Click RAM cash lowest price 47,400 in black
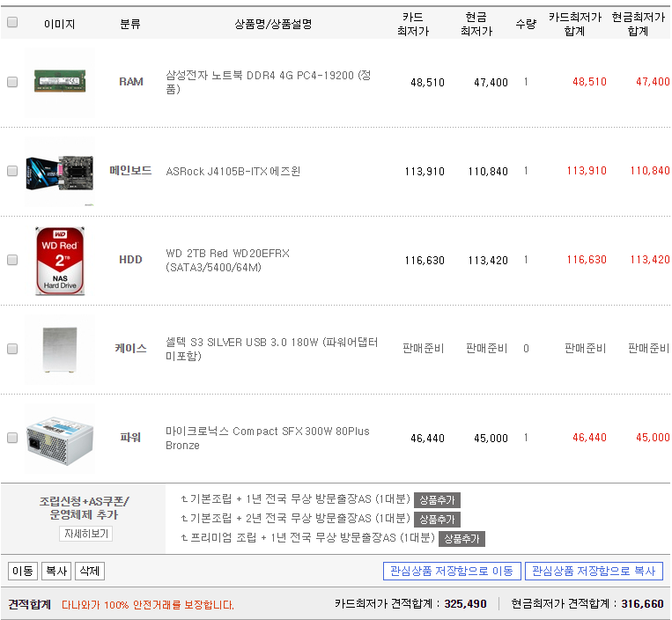The height and width of the screenshot is (620, 672). tap(491, 82)
